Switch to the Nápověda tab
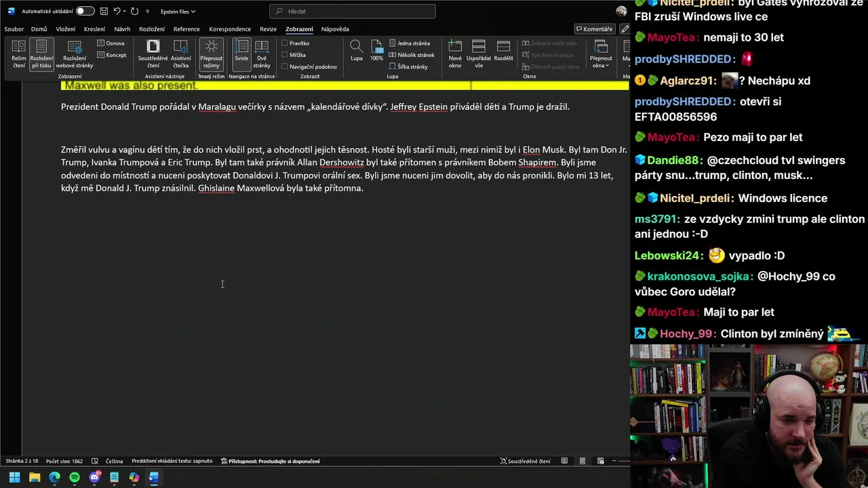This screenshot has width=868, height=488. click(335, 29)
